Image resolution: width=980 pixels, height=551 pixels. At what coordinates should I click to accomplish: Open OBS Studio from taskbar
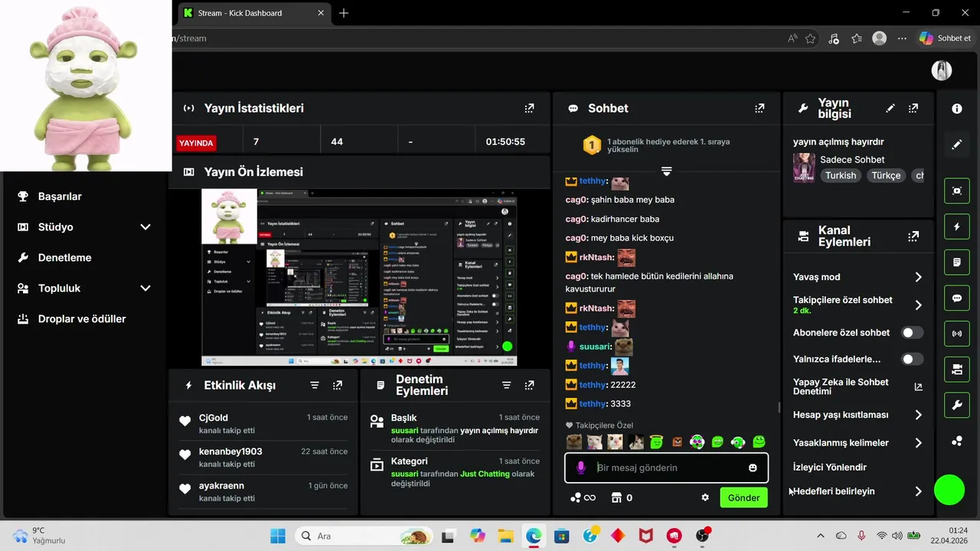pyautogui.click(x=702, y=536)
